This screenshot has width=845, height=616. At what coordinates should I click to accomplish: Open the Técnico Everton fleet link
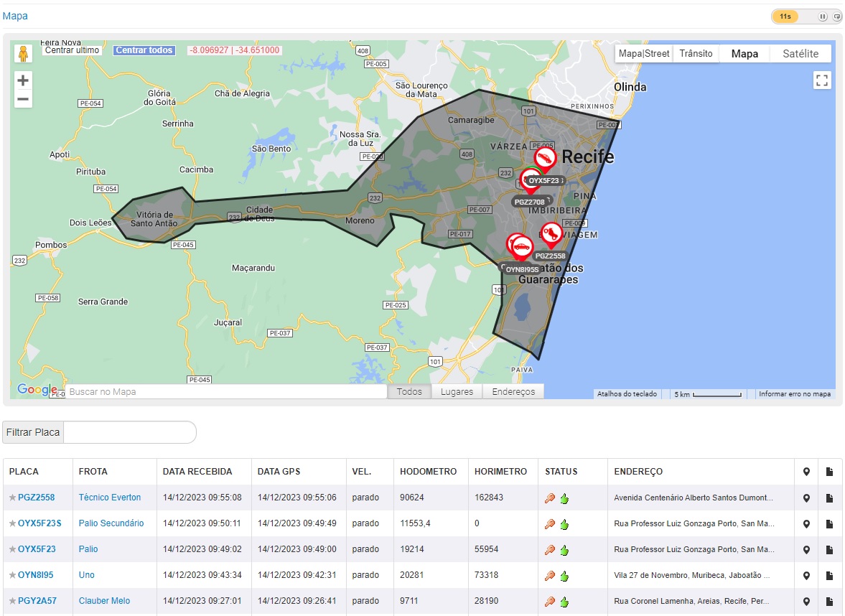click(x=109, y=498)
